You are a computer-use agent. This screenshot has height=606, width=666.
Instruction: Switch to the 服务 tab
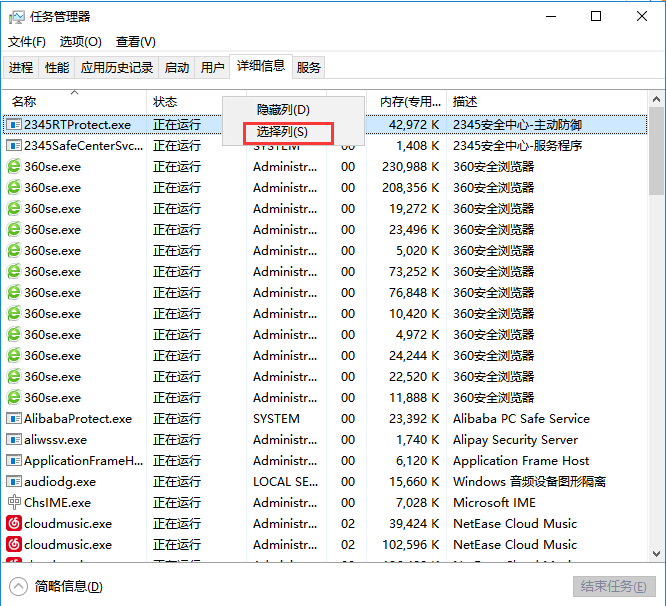[309, 68]
